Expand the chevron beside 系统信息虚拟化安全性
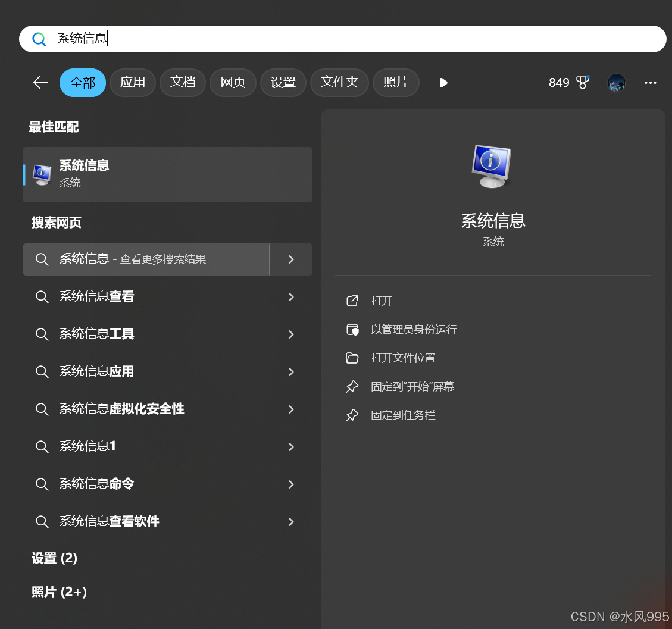672x629 pixels. pyautogui.click(x=291, y=409)
